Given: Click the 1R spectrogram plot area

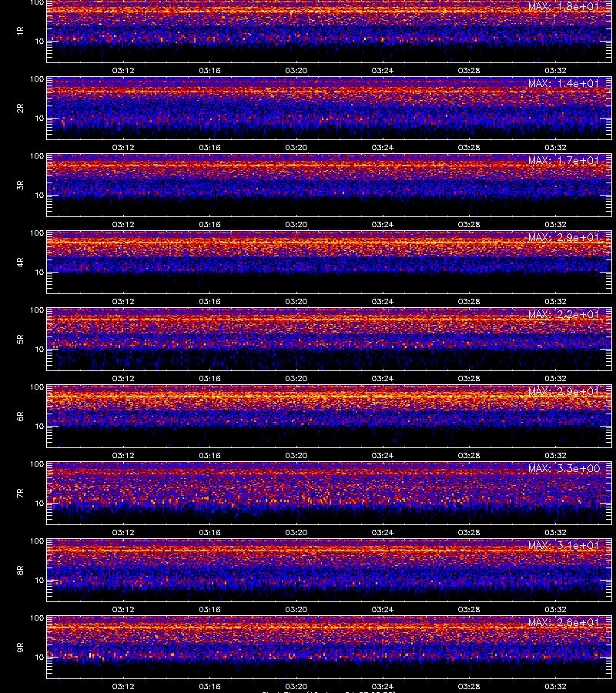Looking at the screenshot, I should [330, 31].
